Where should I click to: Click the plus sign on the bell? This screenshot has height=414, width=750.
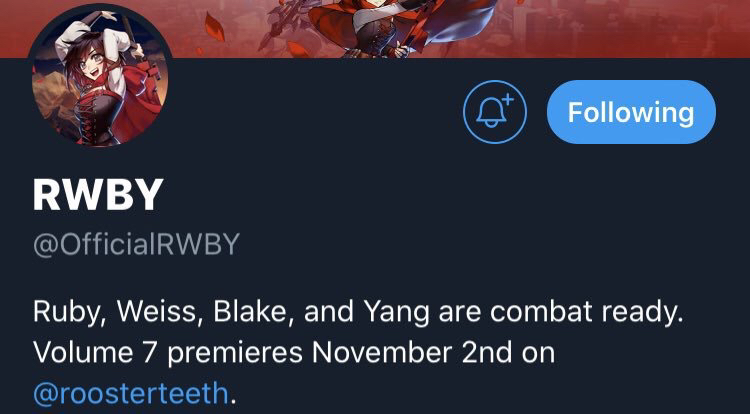(507, 99)
